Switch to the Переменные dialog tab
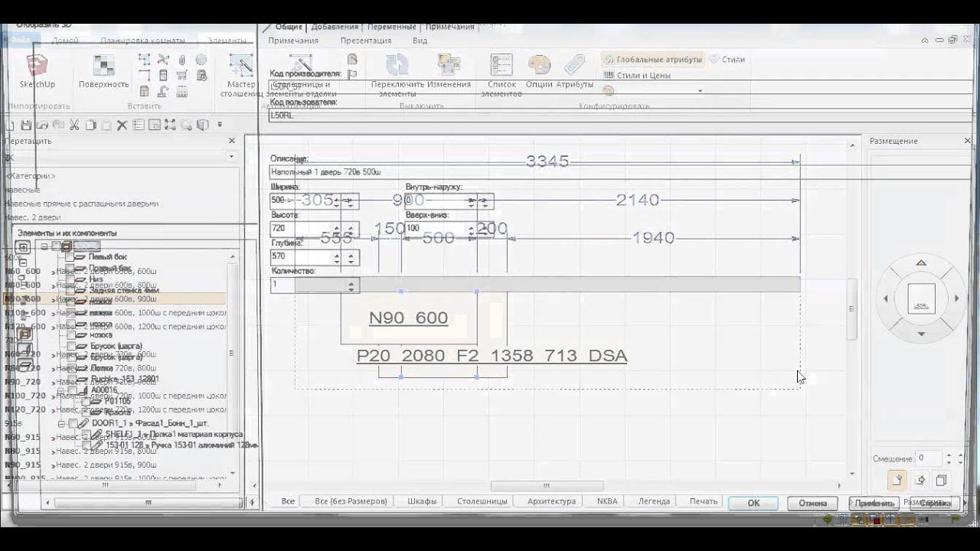The width and height of the screenshot is (980, 551). 391,27
